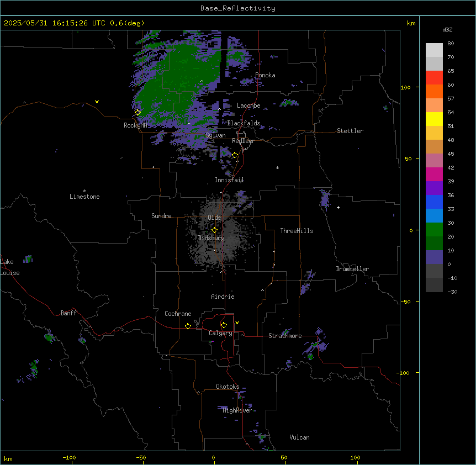Click the -100 tick on bottom axis
This screenshot has height=465, width=476.
click(x=69, y=458)
